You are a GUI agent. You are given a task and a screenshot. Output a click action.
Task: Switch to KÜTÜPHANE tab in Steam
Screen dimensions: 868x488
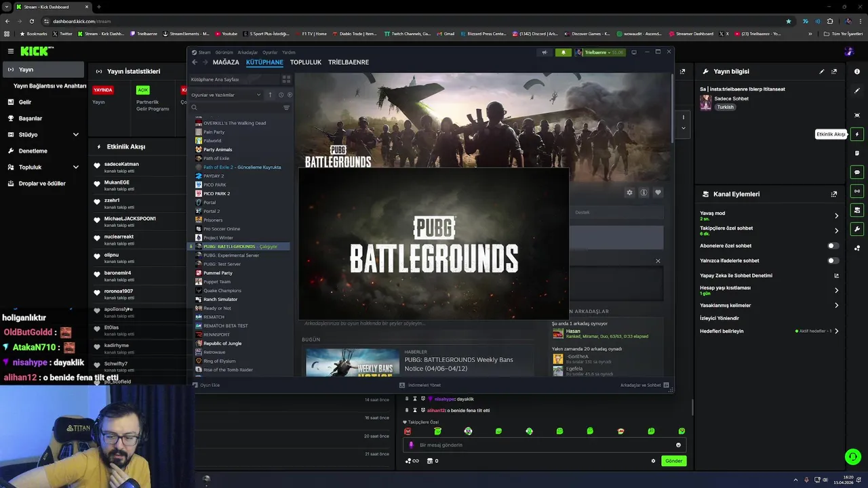[264, 62]
